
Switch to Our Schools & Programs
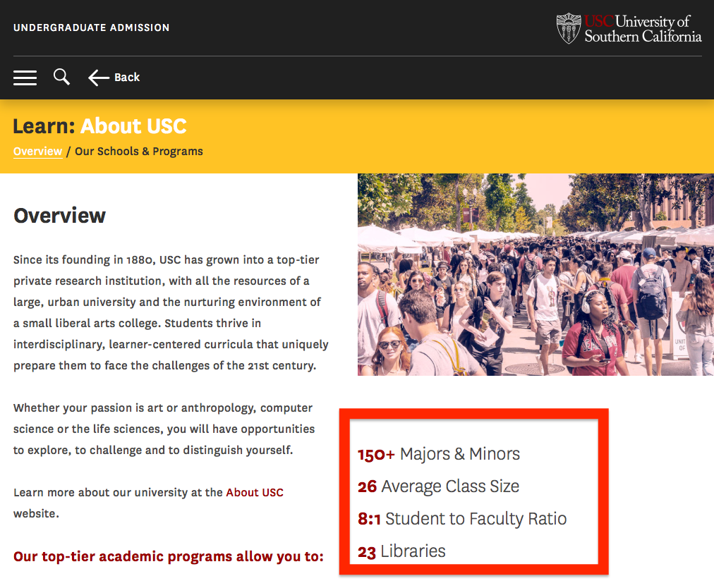[139, 151]
